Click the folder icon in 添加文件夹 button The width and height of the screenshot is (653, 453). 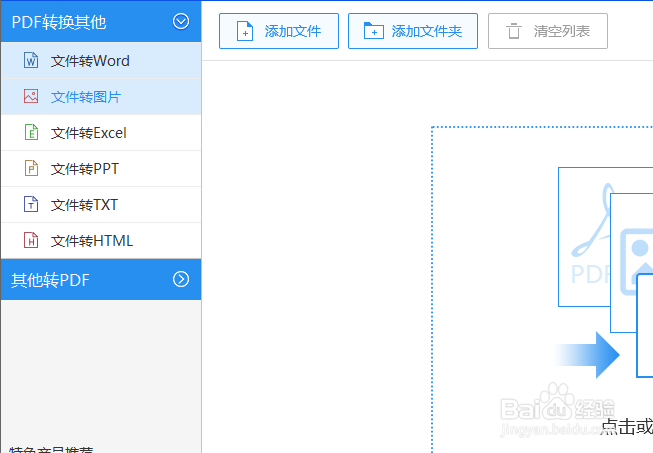(x=374, y=30)
